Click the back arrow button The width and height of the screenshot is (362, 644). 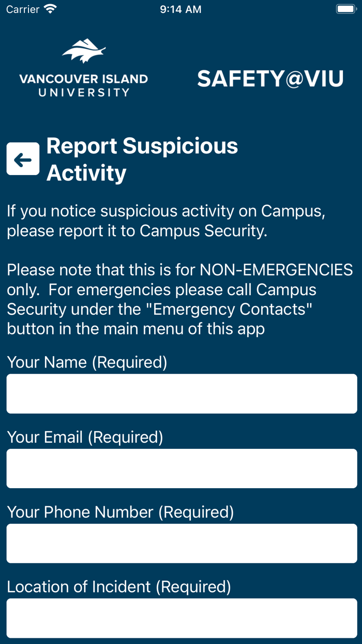pos(22,158)
